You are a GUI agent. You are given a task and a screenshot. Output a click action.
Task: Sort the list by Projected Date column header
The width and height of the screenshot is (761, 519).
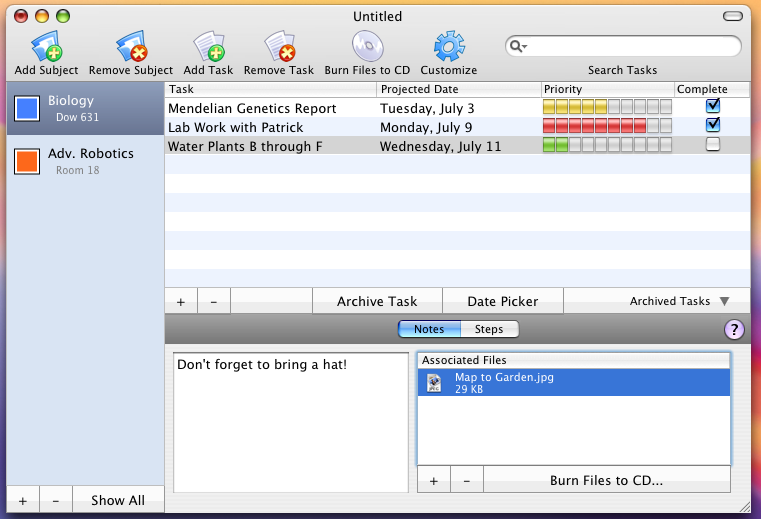coord(458,89)
